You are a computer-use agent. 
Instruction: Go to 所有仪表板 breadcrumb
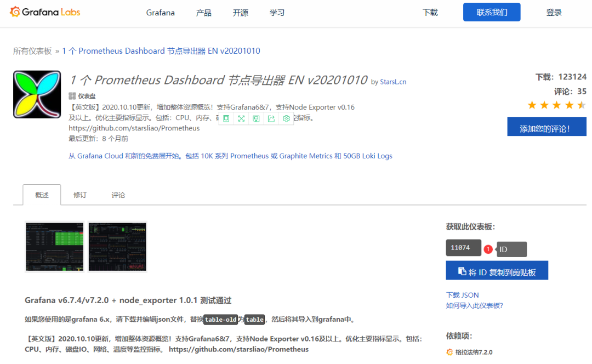pos(32,51)
